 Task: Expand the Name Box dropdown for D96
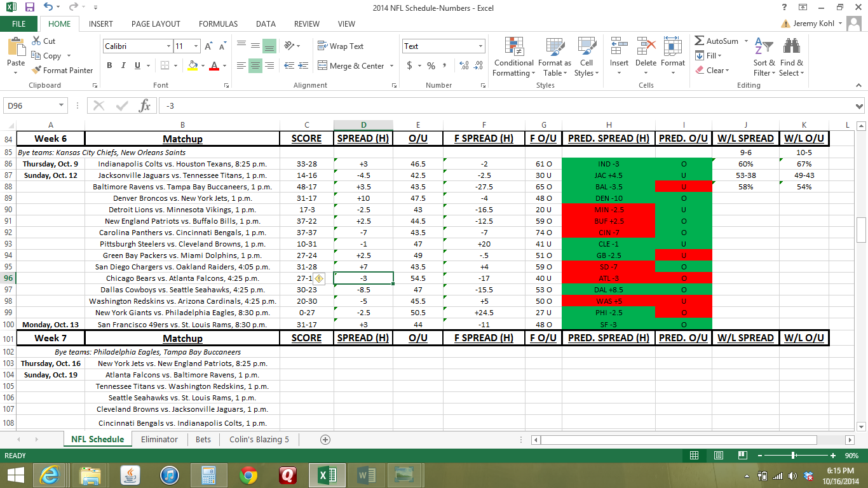coord(62,105)
